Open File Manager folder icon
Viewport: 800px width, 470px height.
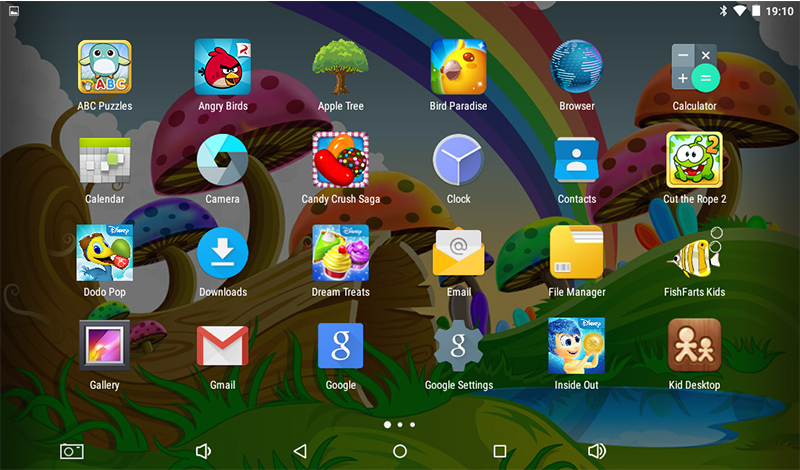tap(577, 253)
